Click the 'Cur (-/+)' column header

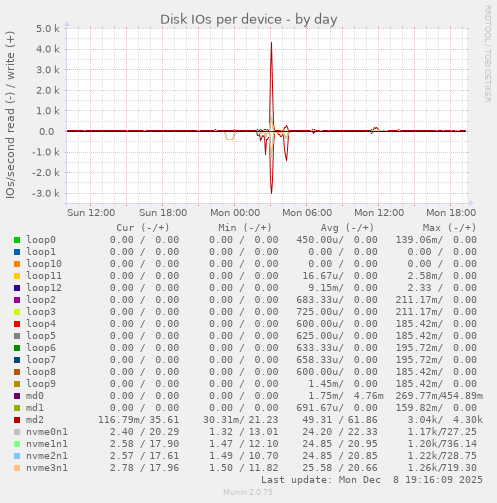tap(143, 228)
